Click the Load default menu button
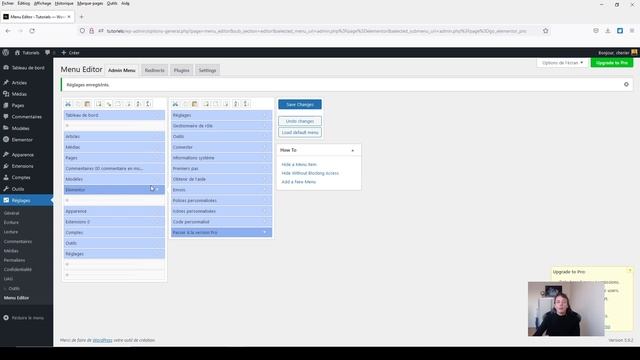640x360 pixels. [300, 132]
